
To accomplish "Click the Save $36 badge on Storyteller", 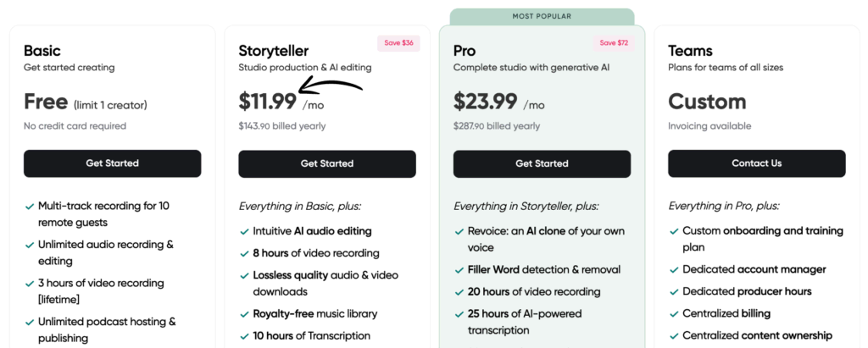I will (x=398, y=43).
